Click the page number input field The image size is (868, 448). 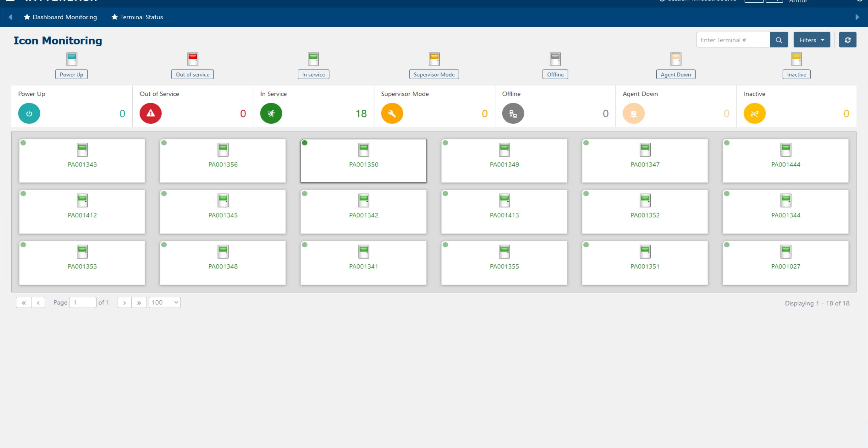[x=83, y=303]
